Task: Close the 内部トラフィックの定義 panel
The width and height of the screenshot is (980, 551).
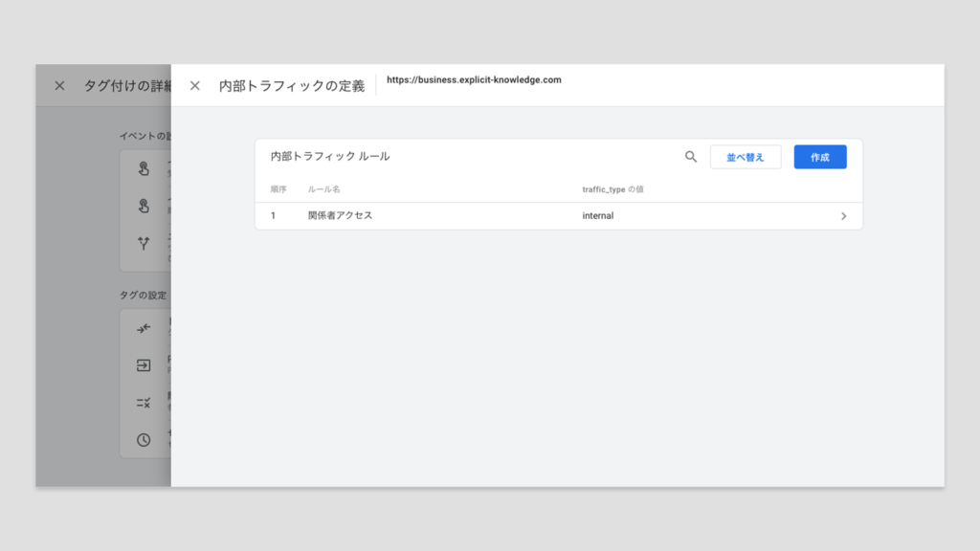Action: coord(195,86)
